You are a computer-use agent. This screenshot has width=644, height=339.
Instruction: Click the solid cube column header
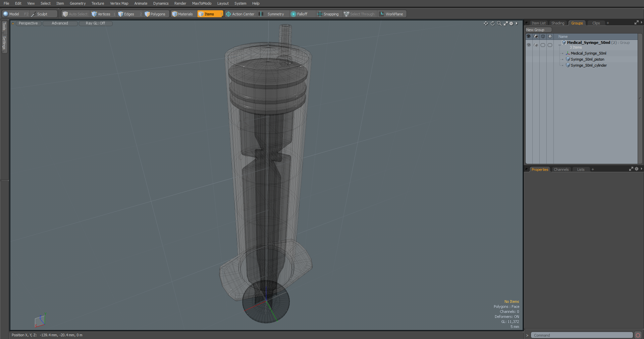coord(550,37)
